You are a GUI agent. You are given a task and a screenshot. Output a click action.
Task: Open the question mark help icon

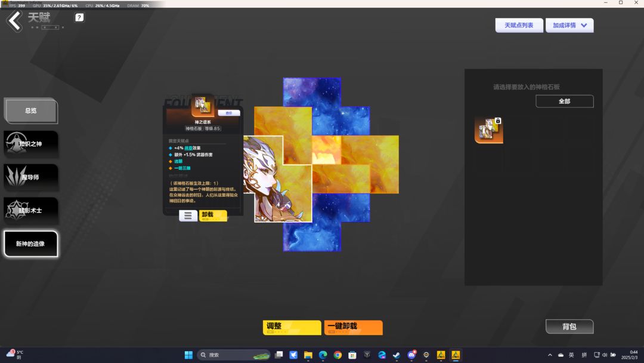[79, 17]
